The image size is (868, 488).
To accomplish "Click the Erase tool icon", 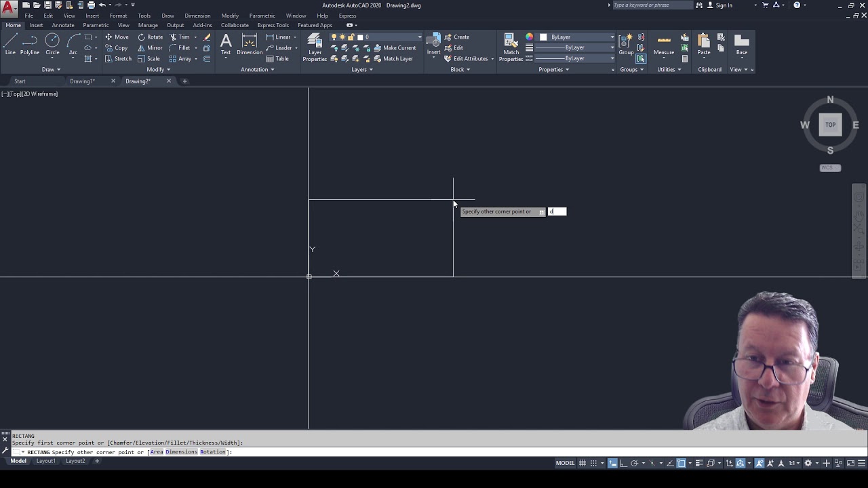I will (207, 37).
